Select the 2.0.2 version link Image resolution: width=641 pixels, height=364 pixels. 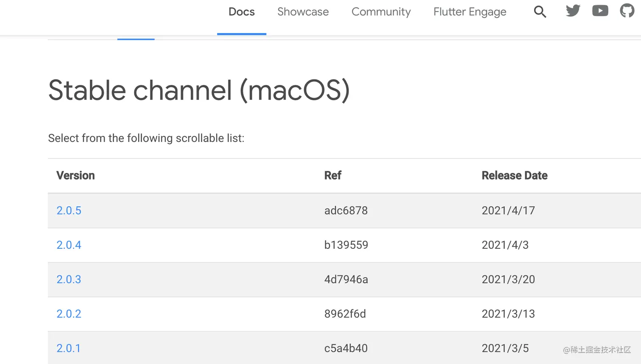69,314
